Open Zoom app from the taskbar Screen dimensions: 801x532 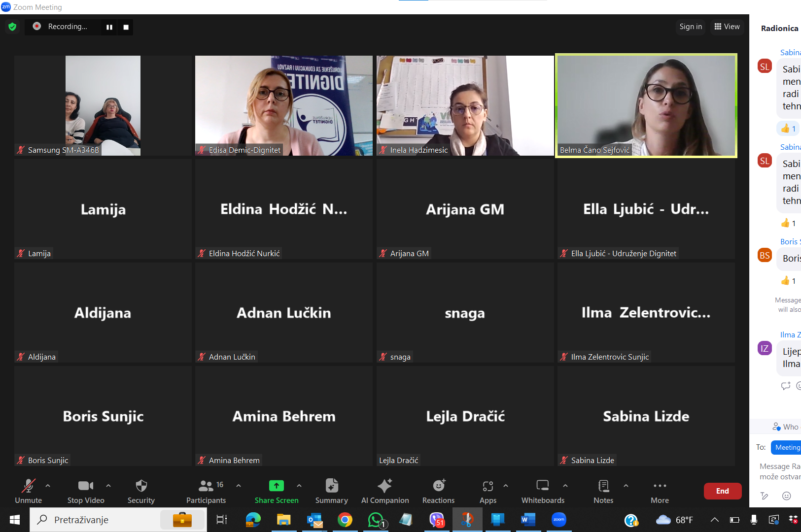[559, 520]
